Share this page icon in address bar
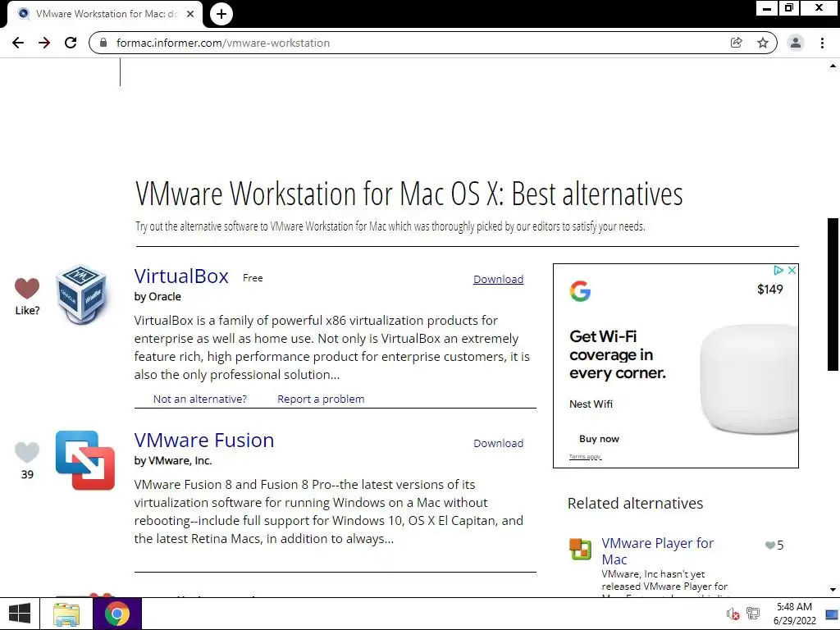840x630 pixels. tap(737, 43)
